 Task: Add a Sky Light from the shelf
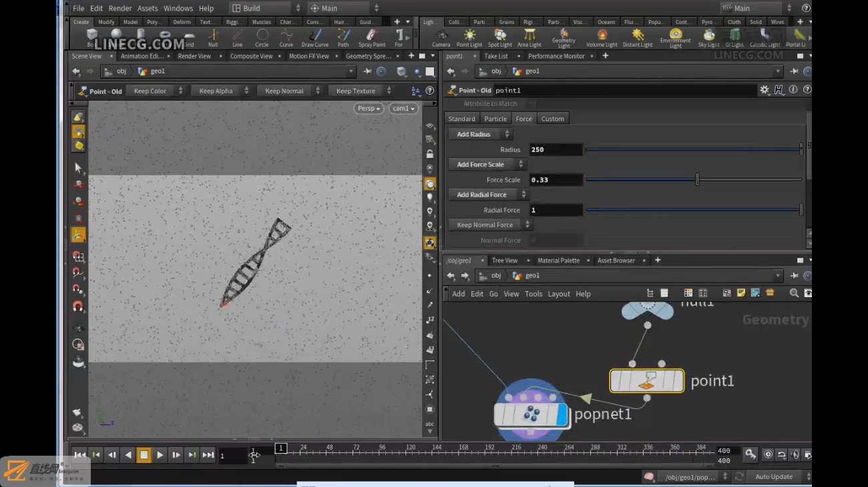[709, 37]
